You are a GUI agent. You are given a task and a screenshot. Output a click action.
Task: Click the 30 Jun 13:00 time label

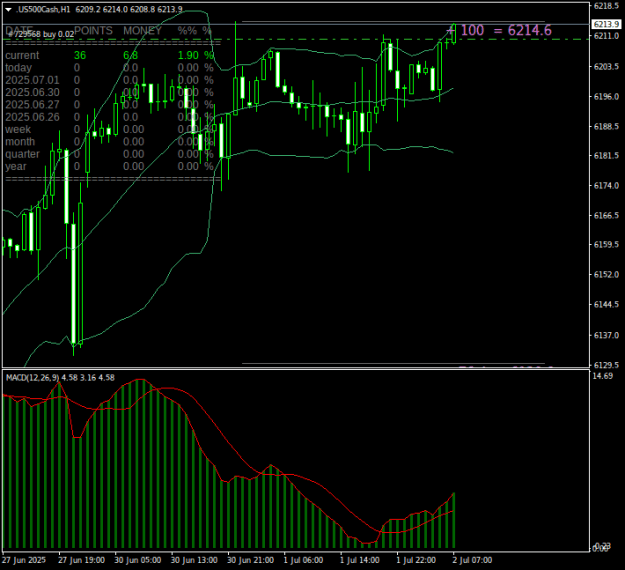194,560
